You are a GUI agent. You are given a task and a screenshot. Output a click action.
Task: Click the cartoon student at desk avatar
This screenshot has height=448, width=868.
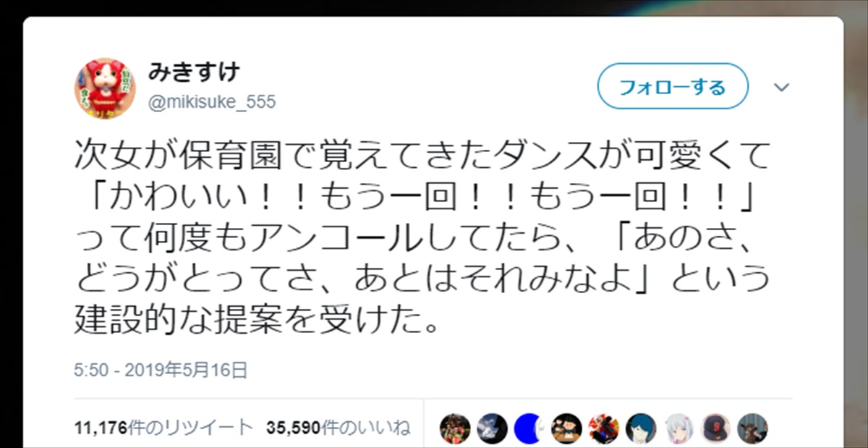click(x=566, y=428)
